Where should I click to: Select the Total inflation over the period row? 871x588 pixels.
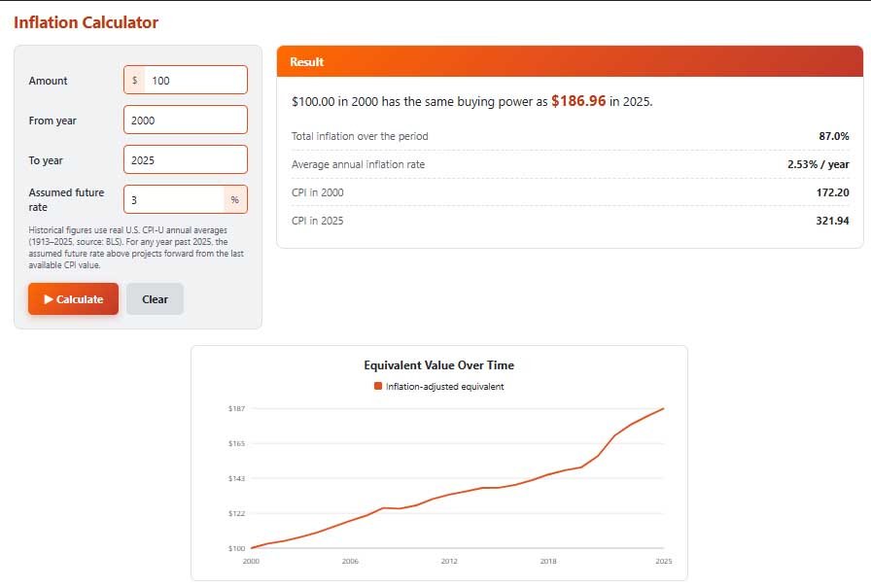(x=570, y=136)
